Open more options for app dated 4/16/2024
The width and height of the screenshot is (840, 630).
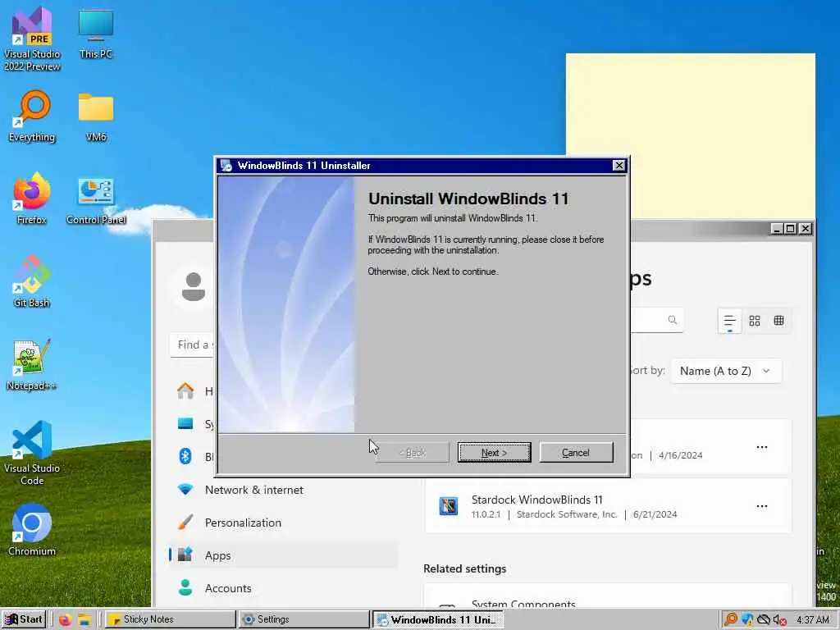[x=762, y=447]
